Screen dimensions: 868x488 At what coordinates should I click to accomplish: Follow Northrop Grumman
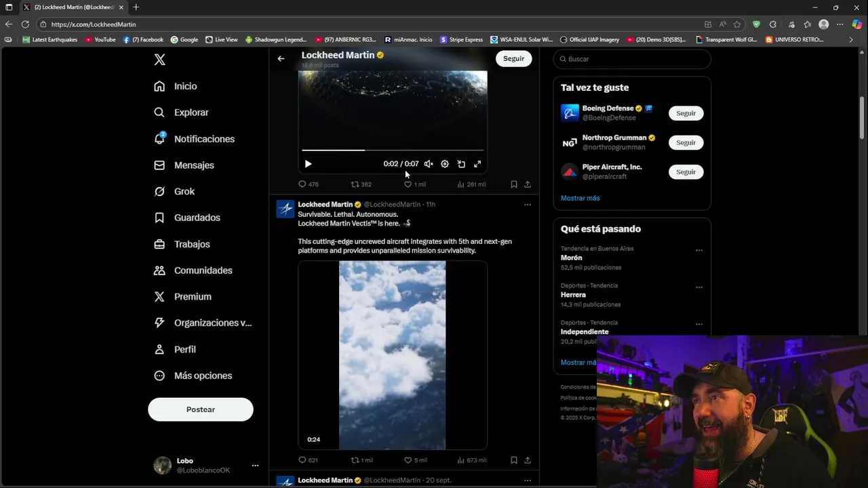point(686,142)
